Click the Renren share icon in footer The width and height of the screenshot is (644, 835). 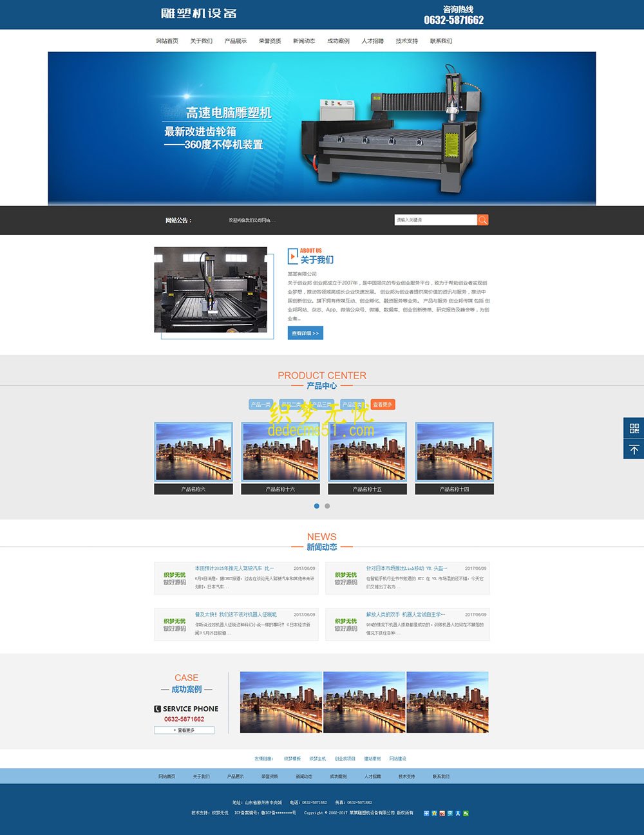[x=458, y=813]
